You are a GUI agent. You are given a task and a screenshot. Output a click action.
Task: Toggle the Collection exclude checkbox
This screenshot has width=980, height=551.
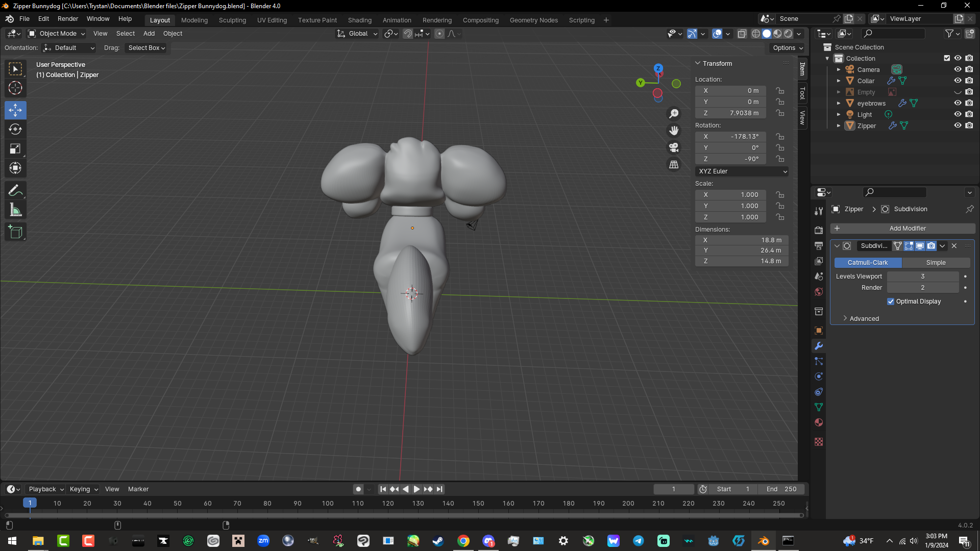coord(947,58)
